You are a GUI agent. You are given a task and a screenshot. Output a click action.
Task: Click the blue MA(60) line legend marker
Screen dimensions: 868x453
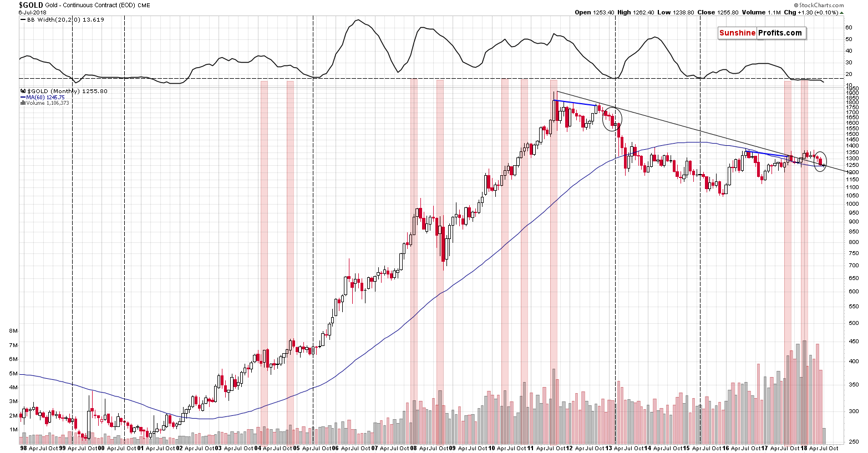[x=22, y=97]
